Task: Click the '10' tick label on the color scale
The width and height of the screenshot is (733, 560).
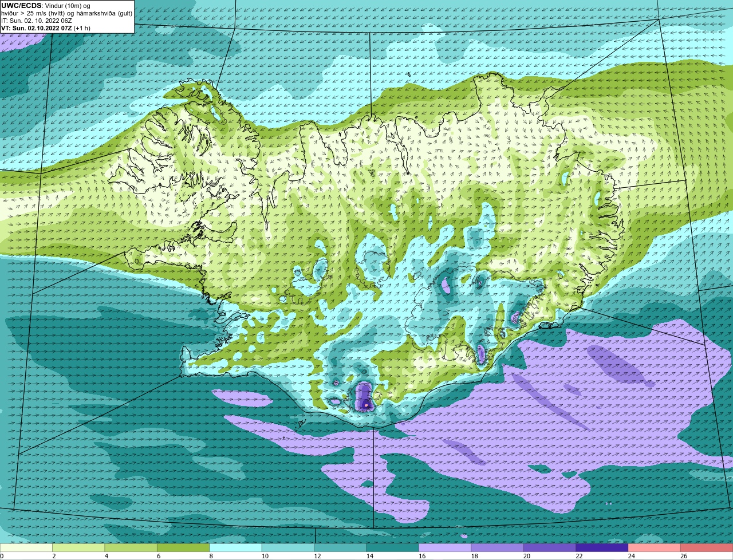Action: pos(265,556)
